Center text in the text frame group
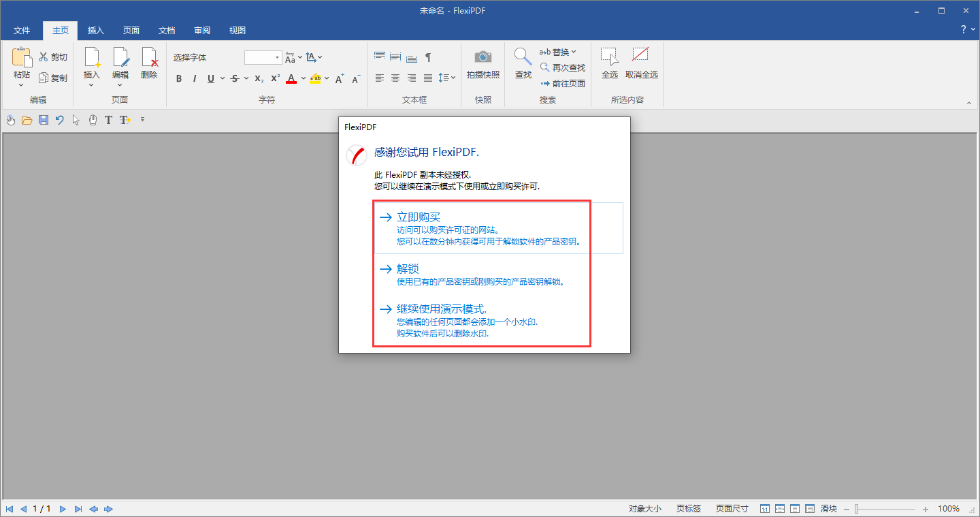The height and width of the screenshot is (517, 980). pos(395,78)
